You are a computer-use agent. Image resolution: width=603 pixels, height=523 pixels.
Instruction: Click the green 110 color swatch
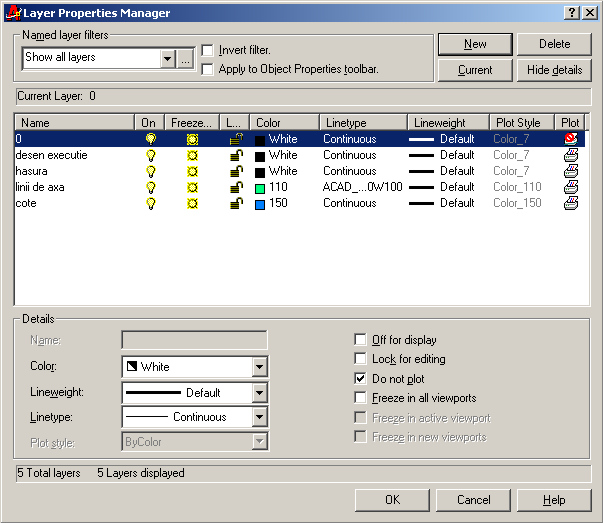coord(260,188)
